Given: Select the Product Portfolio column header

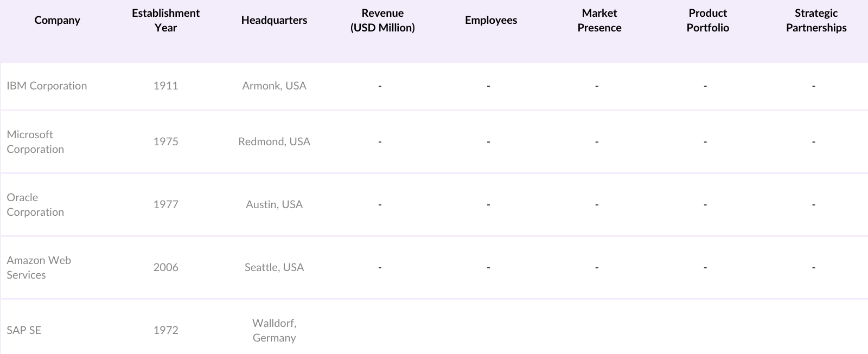Looking at the screenshot, I should click(x=708, y=20).
